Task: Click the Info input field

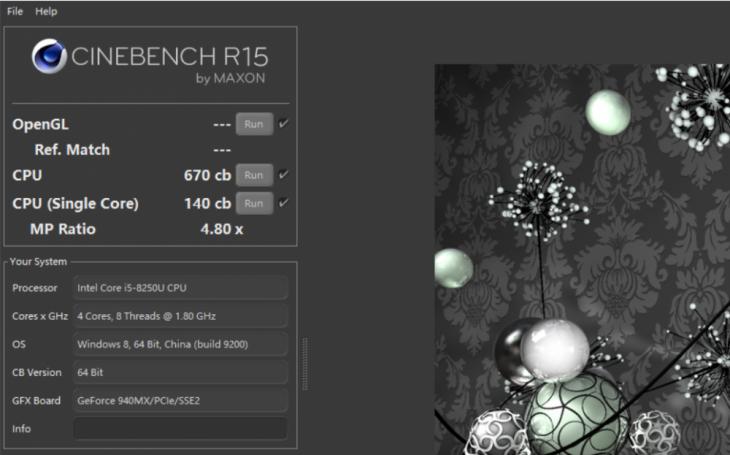Action: pos(180,428)
